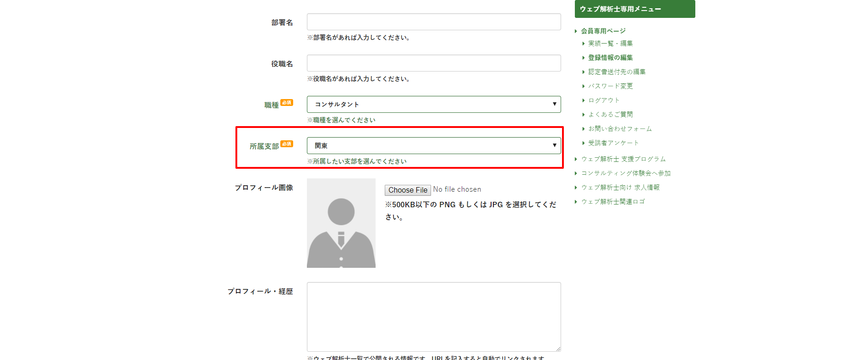
Task: Open the パスワード変更 link
Action: (x=610, y=86)
